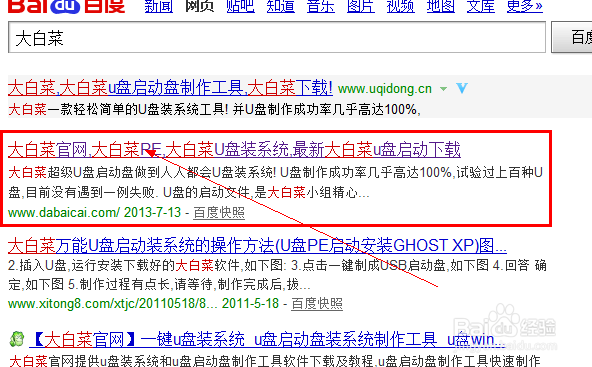Expand the green dropdown arrow beside uqidong.cn
This screenshot has height=367, width=592.
[x=443, y=89]
